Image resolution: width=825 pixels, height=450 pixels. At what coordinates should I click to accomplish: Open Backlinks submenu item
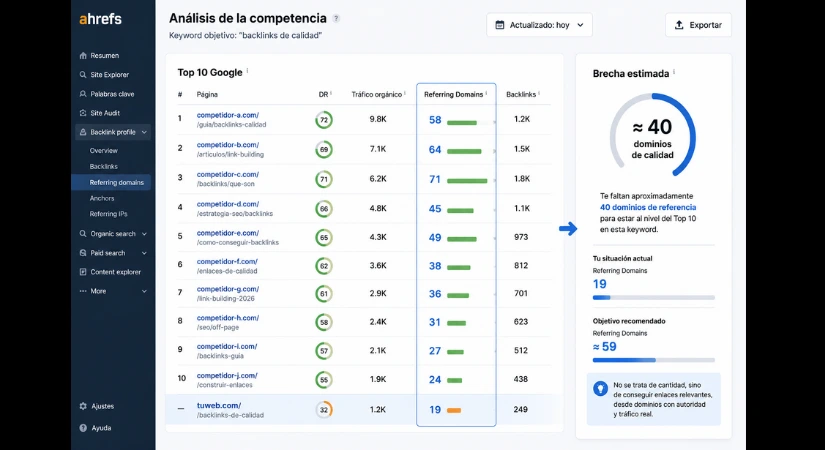click(x=104, y=166)
